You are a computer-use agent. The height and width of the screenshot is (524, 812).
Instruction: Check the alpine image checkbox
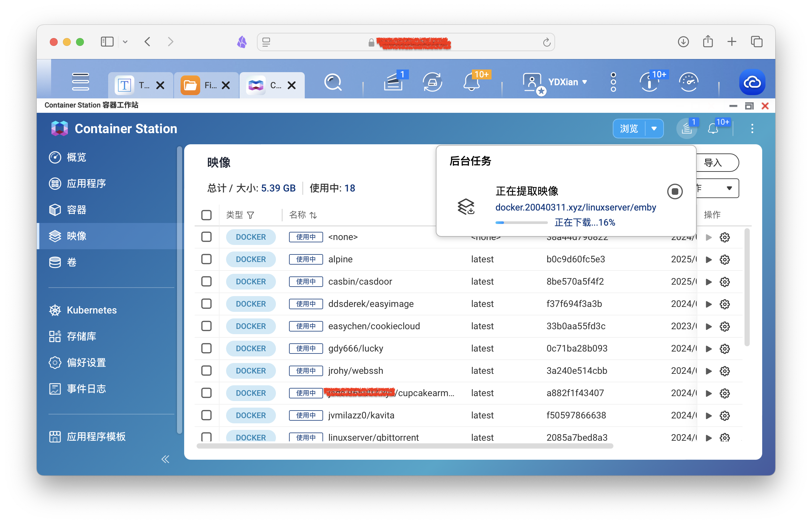click(206, 259)
